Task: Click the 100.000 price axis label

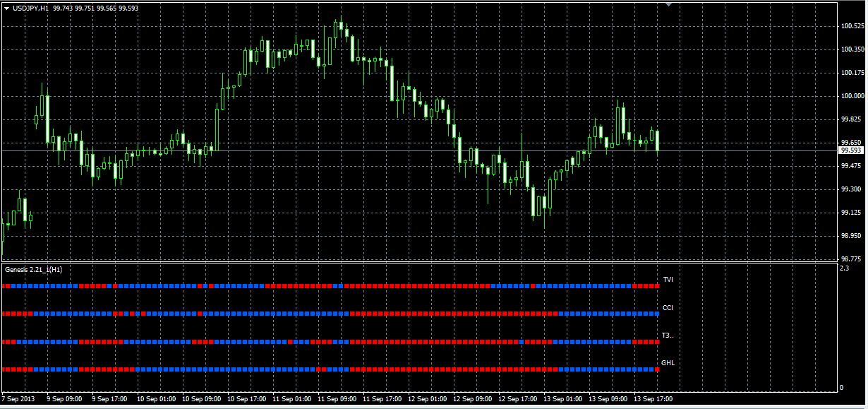Action: click(852, 96)
